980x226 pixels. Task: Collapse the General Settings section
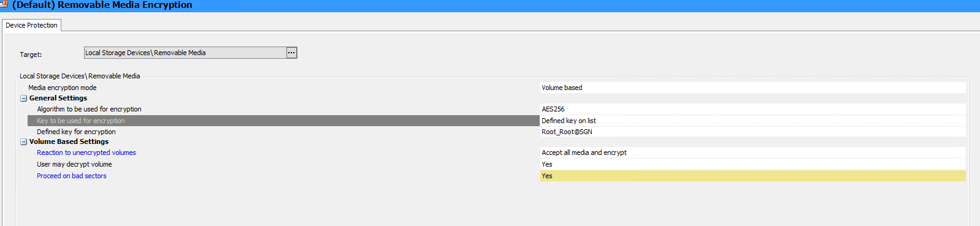[x=24, y=98]
